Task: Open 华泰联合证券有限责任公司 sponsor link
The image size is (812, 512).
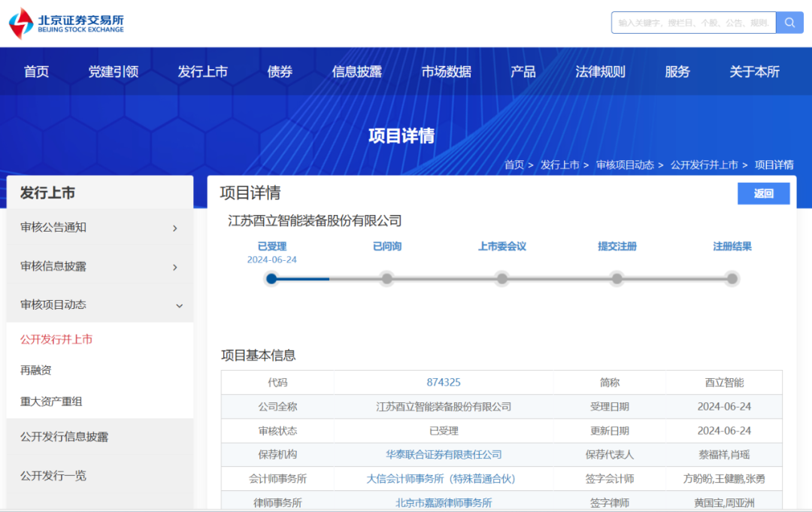Action: click(444, 455)
